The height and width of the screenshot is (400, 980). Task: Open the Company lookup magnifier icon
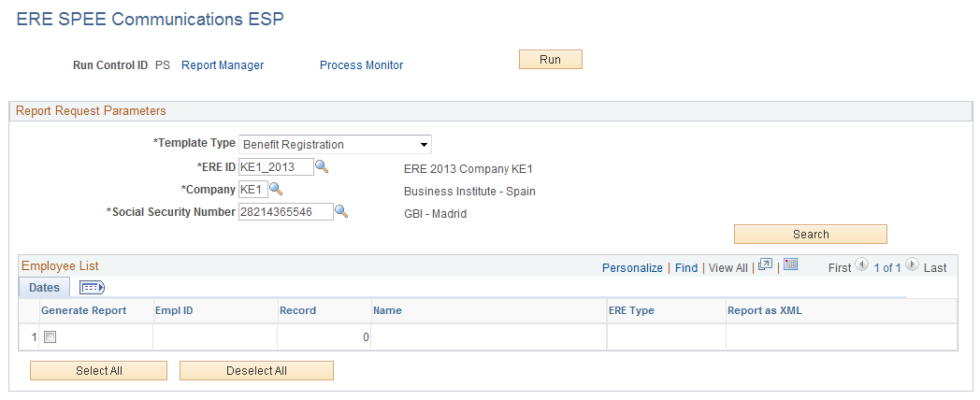[x=276, y=189]
